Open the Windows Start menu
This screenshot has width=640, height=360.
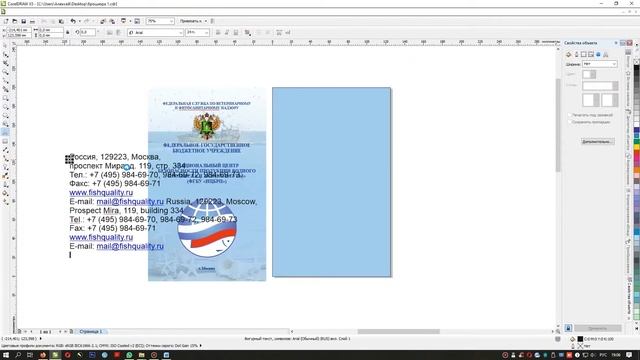(6, 355)
